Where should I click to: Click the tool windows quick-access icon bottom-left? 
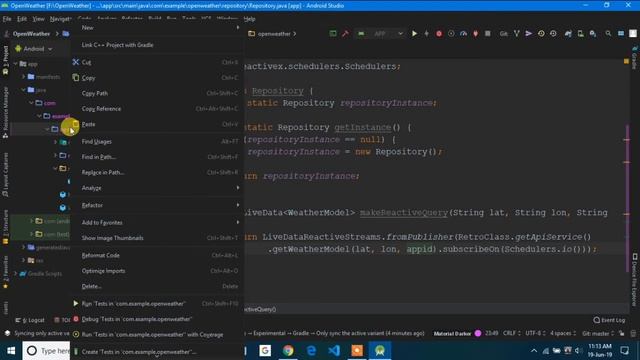point(7,333)
